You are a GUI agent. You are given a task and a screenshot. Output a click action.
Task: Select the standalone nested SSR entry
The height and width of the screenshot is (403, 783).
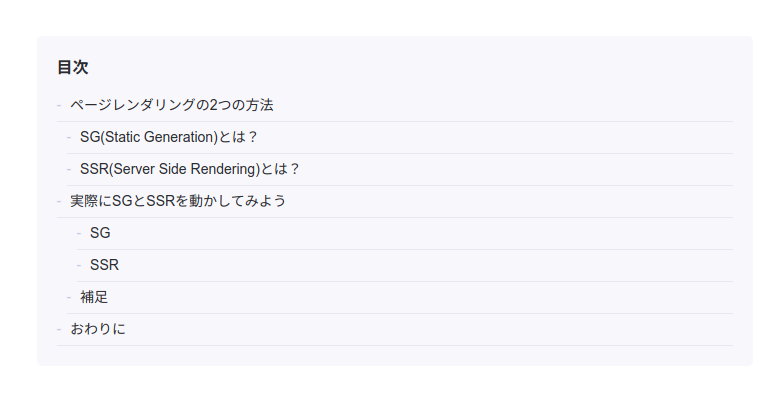click(x=104, y=265)
